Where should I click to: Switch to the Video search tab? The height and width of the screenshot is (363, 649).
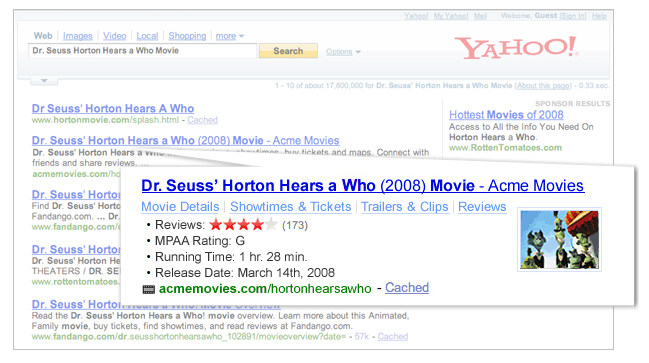click(x=115, y=36)
